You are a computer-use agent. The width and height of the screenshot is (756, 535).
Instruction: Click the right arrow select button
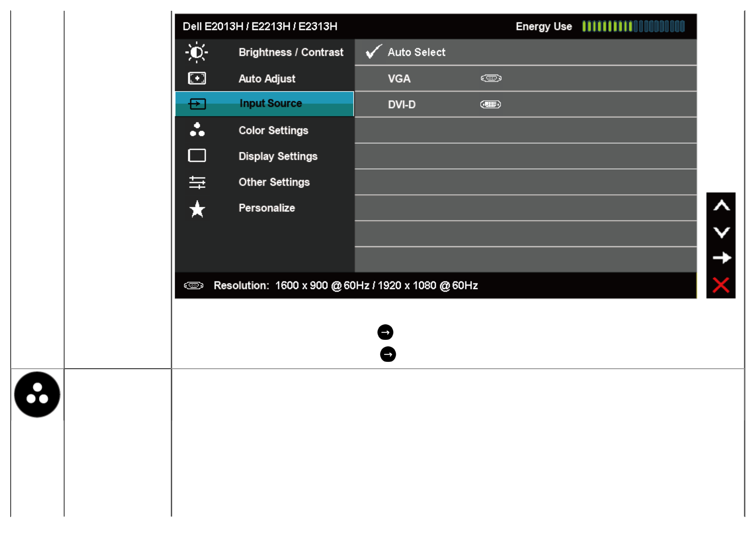point(721,258)
